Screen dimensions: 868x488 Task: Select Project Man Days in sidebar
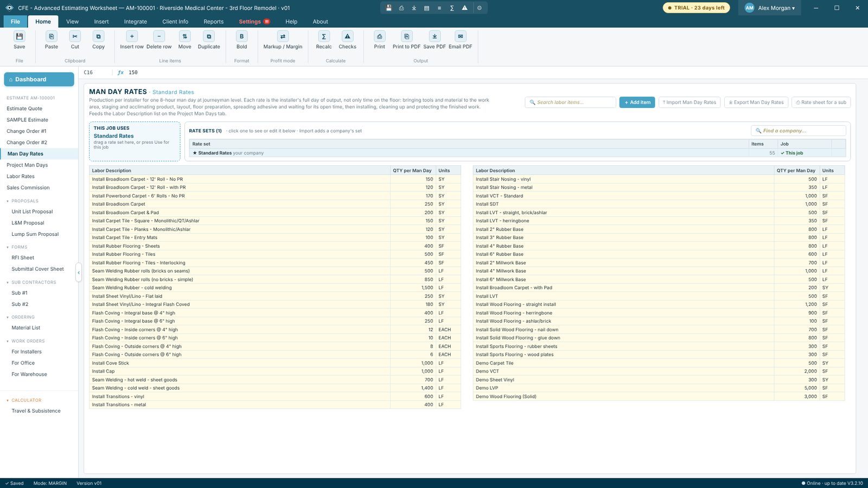(39, 165)
